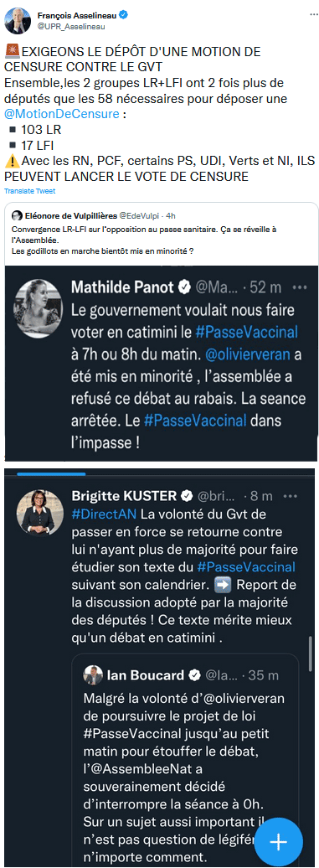Open the tweet's three-dot options menu

(x=306, y=14)
